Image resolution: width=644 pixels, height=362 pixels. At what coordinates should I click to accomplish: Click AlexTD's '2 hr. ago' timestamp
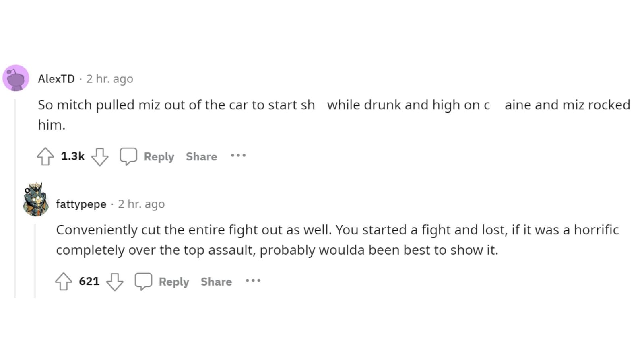point(109,79)
